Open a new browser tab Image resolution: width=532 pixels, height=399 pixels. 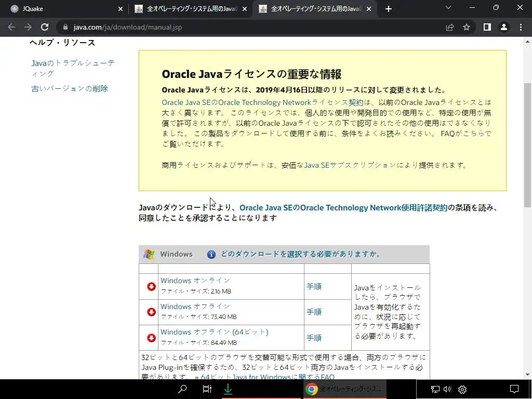pos(389,9)
